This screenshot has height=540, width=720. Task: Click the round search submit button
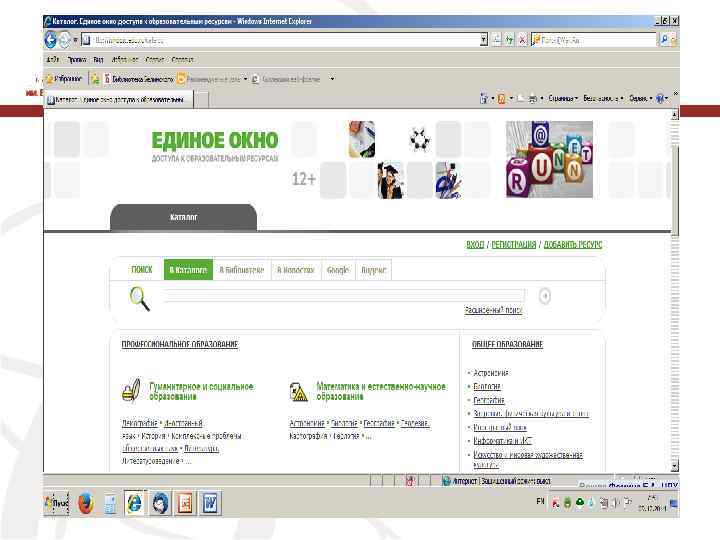545,296
